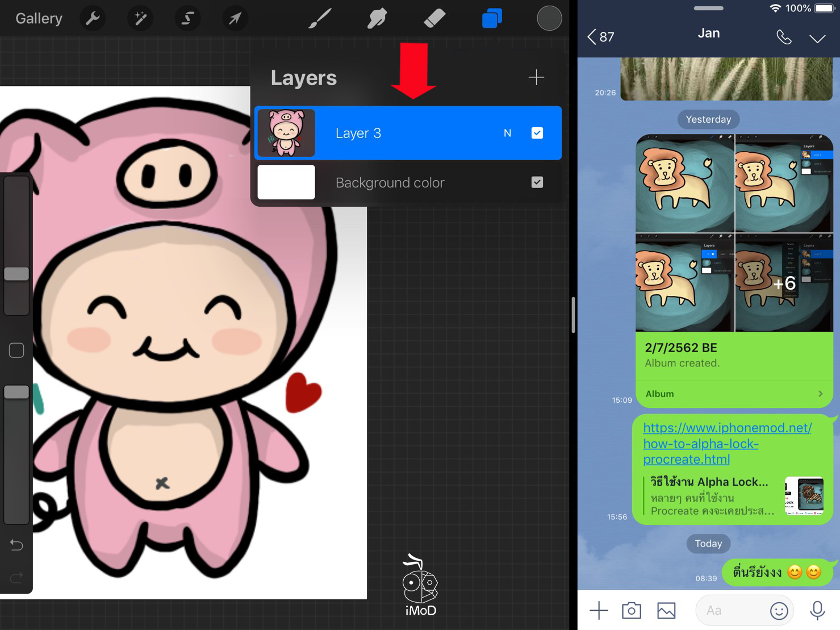Close the Layers panel via Layers icon
The width and height of the screenshot is (840, 630).
click(492, 19)
